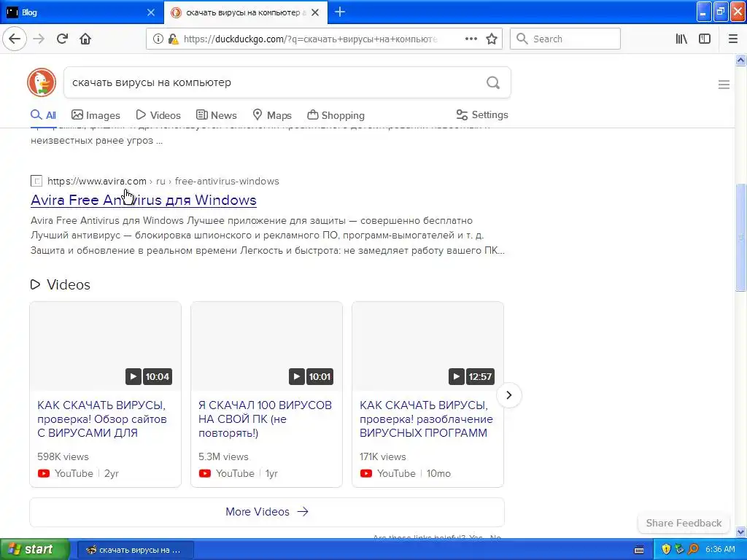
Task: Open Shopping results
Action: pos(336,115)
